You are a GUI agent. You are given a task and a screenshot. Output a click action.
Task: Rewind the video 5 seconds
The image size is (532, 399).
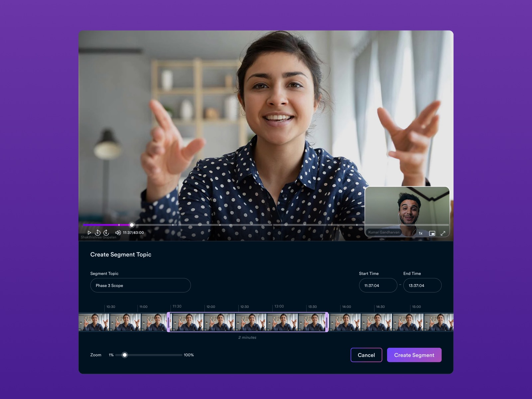coord(98,233)
